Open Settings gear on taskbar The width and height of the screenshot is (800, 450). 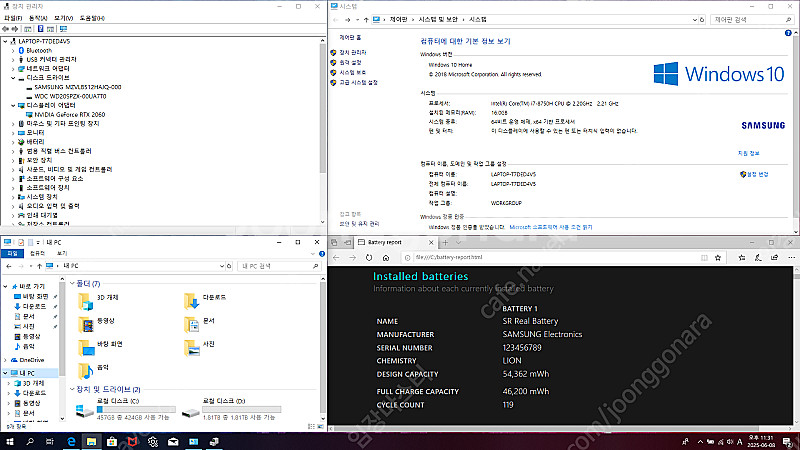153,441
